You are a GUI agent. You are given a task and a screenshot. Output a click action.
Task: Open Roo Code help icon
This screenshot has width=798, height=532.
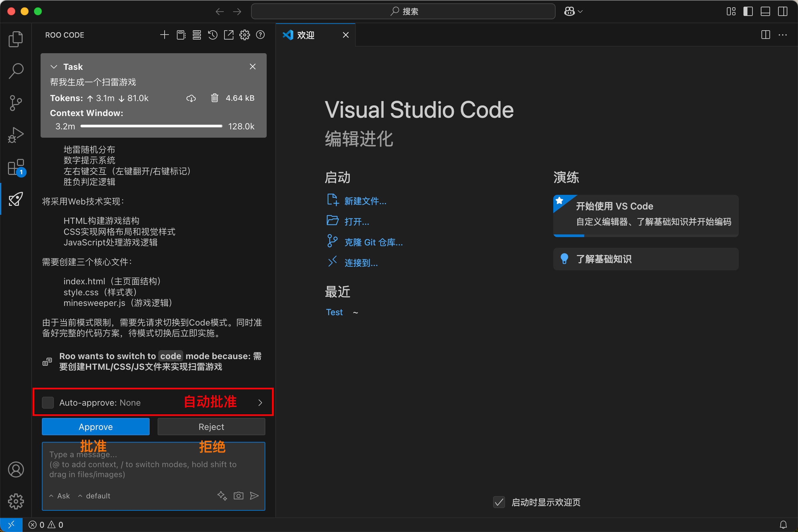260,35
